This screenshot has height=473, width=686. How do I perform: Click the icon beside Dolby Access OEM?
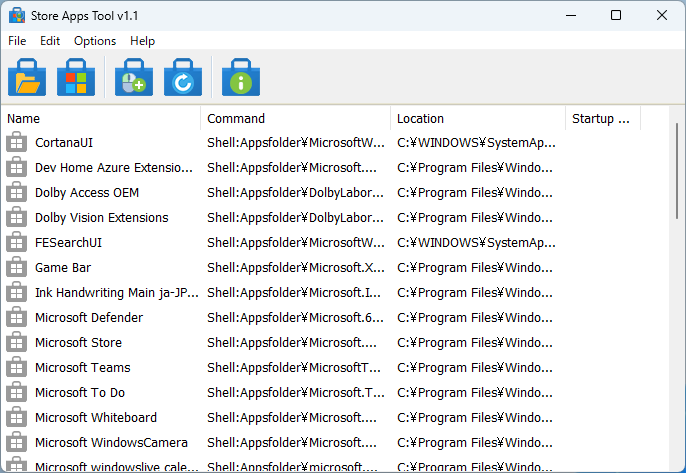click(x=16, y=192)
